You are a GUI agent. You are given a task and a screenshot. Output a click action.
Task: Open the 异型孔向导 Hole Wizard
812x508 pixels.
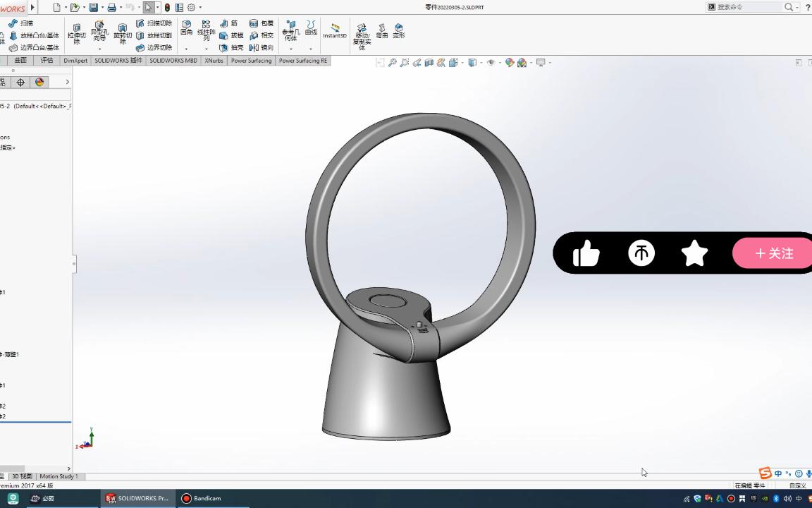coord(97,30)
